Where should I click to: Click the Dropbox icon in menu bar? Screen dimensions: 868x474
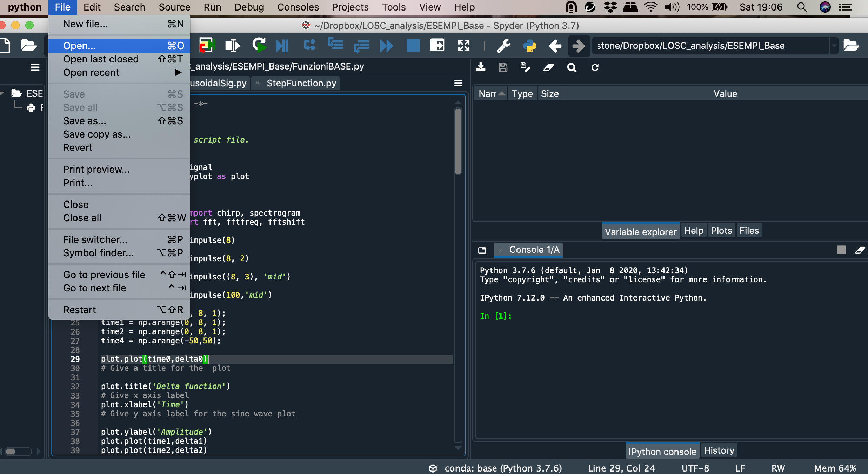pyautogui.click(x=610, y=7)
